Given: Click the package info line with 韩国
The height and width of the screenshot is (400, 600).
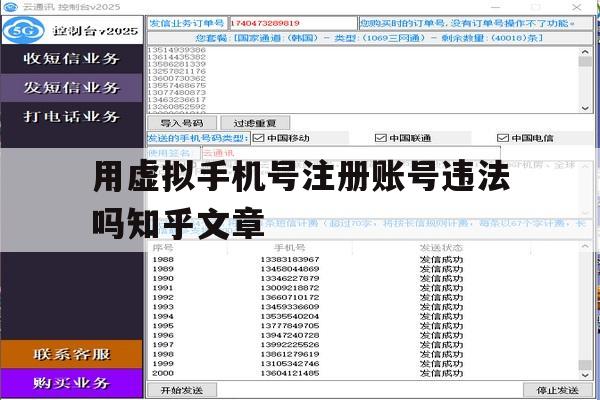Looking at the screenshot, I should click(x=370, y=38).
